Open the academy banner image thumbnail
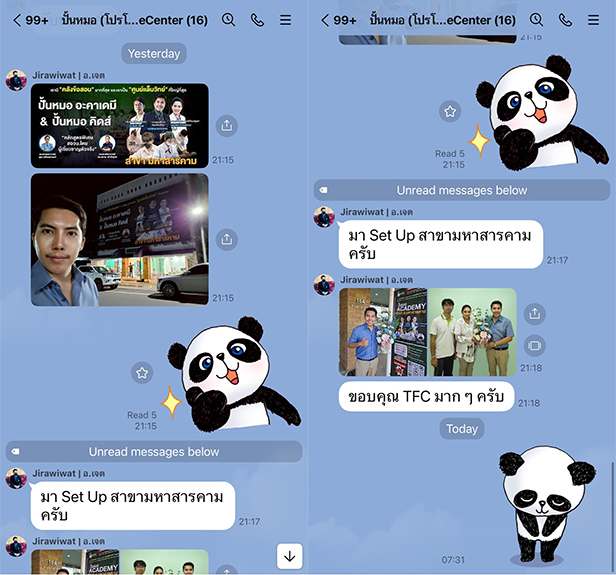 tap(119, 126)
